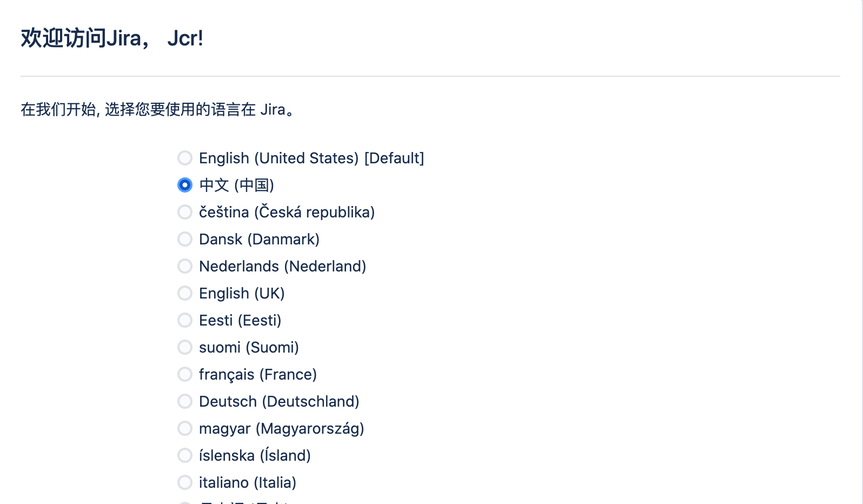Click the English (UK) label text
This screenshot has width=863, height=504.
[242, 293]
